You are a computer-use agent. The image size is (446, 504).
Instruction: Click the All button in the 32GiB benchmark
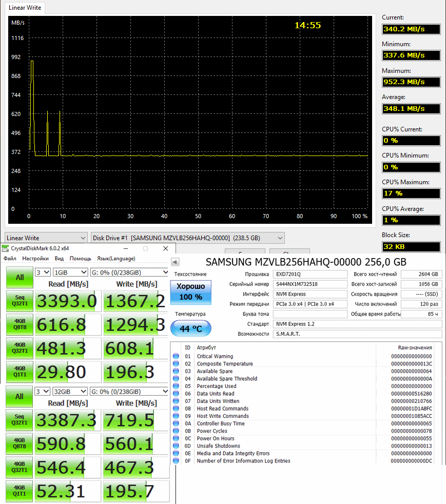click(x=20, y=397)
